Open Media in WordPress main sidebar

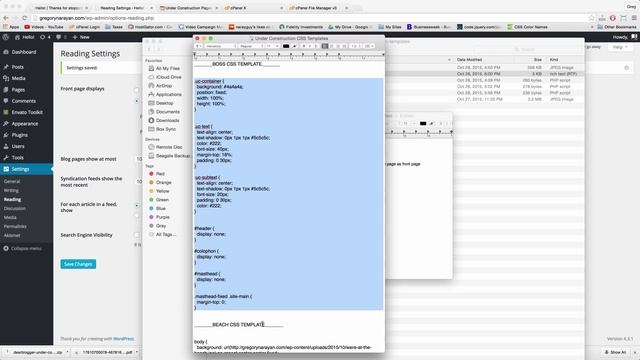(x=18, y=78)
